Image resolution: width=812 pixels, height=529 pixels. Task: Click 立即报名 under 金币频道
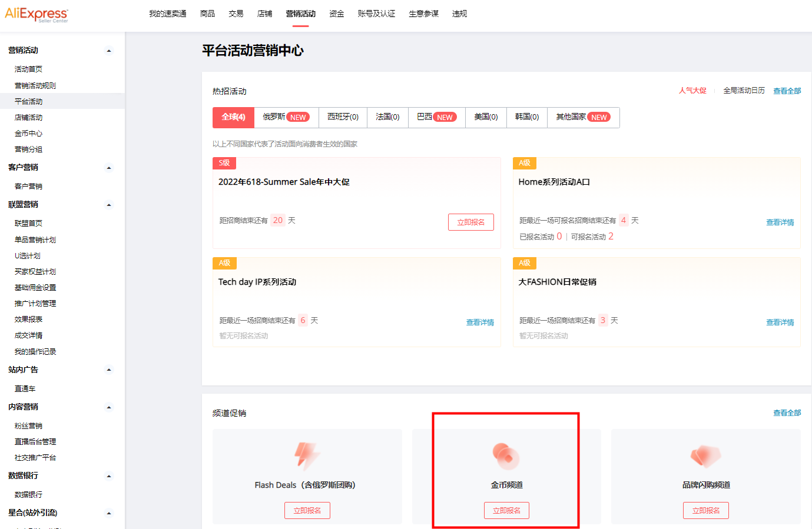506,510
